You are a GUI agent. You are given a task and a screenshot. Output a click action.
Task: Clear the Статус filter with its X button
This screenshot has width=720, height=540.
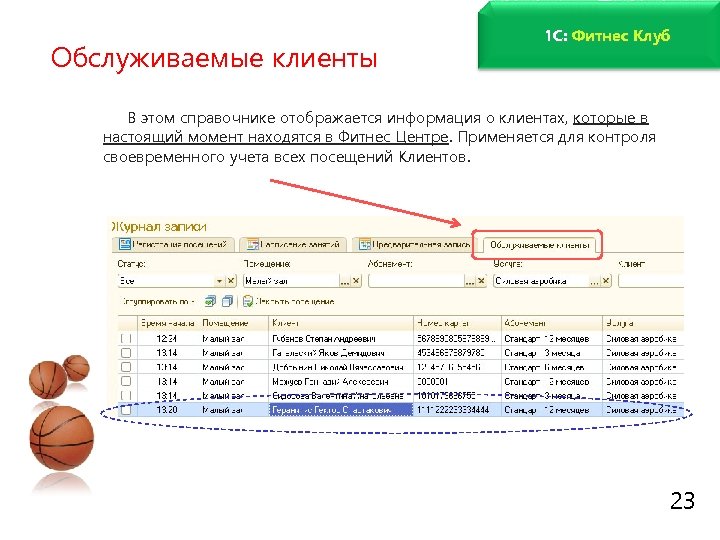point(231,281)
